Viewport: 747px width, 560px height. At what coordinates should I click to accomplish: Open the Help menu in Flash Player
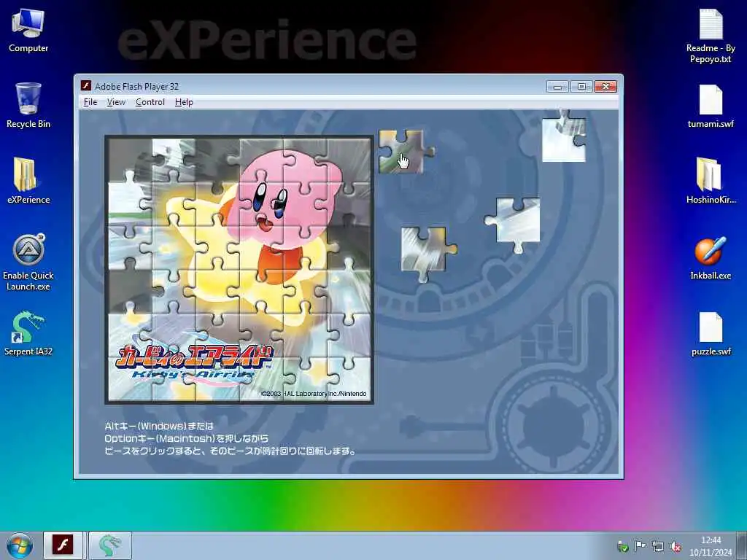(x=184, y=102)
